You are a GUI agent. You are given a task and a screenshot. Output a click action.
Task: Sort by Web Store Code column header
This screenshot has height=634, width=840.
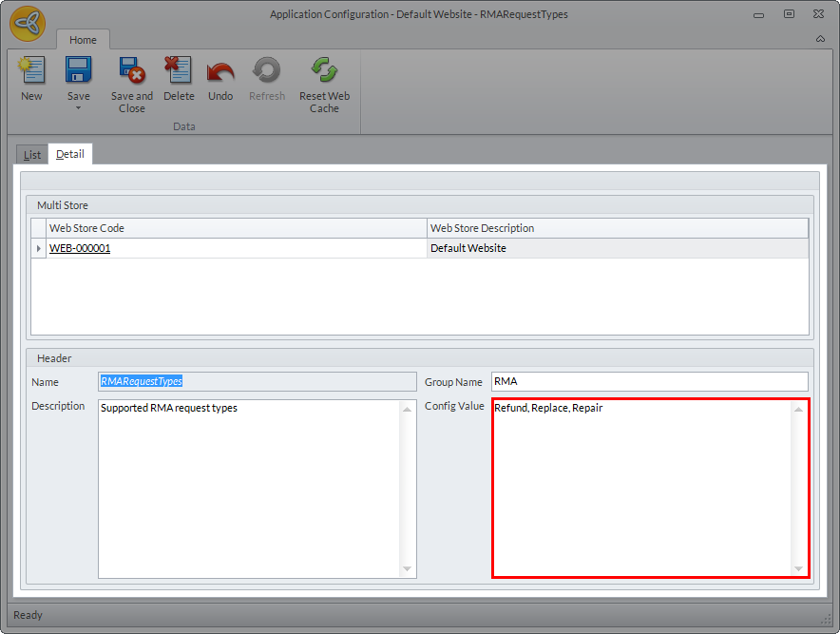(237, 228)
